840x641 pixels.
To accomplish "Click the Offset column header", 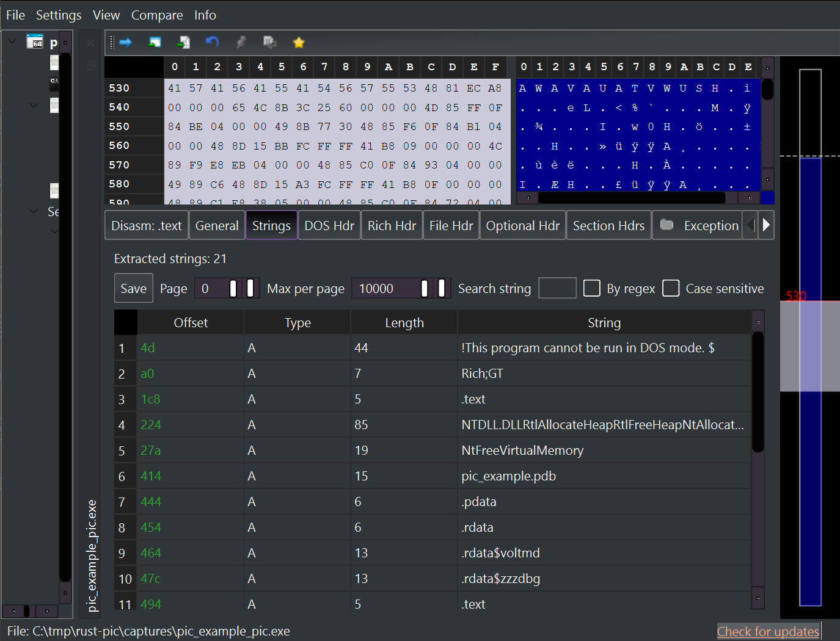I will 191,322.
